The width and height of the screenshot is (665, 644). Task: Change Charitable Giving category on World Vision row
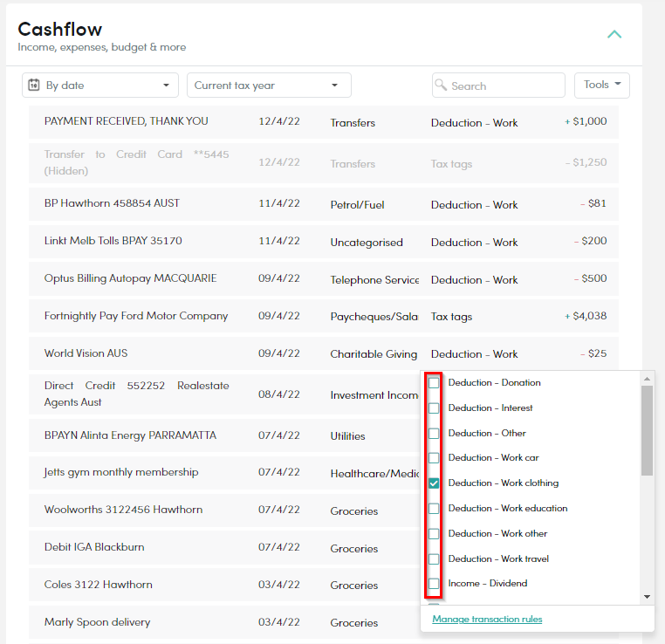374,354
